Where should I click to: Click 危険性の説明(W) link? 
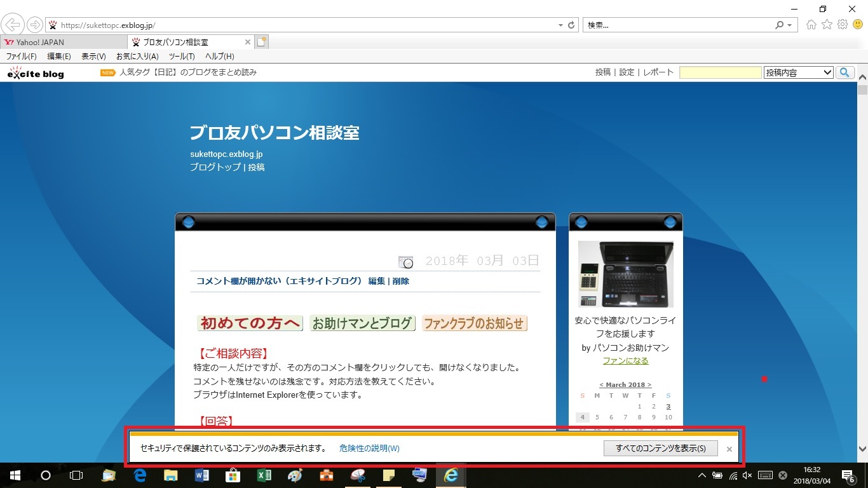369,448
